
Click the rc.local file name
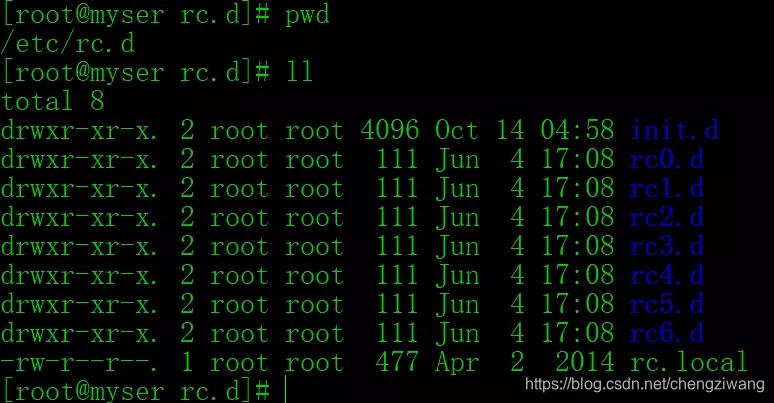point(689,362)
